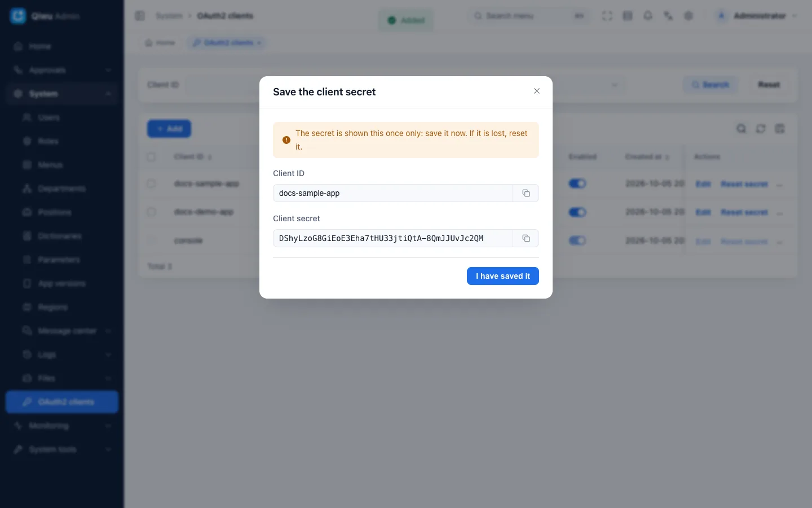
Task: Open Departments in the sidebar
Action: tap(62, 189)
